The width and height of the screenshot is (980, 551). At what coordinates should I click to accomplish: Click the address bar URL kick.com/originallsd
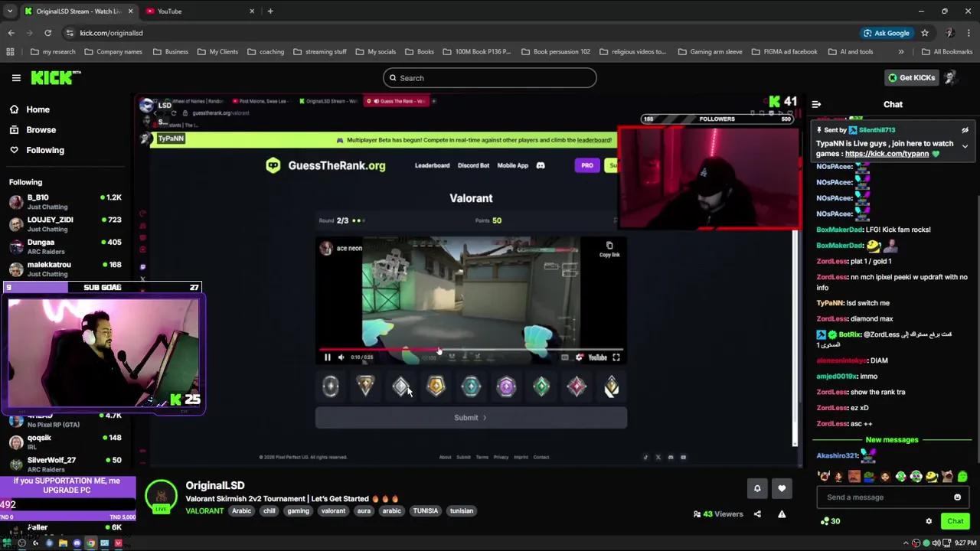tap(112, 33)
